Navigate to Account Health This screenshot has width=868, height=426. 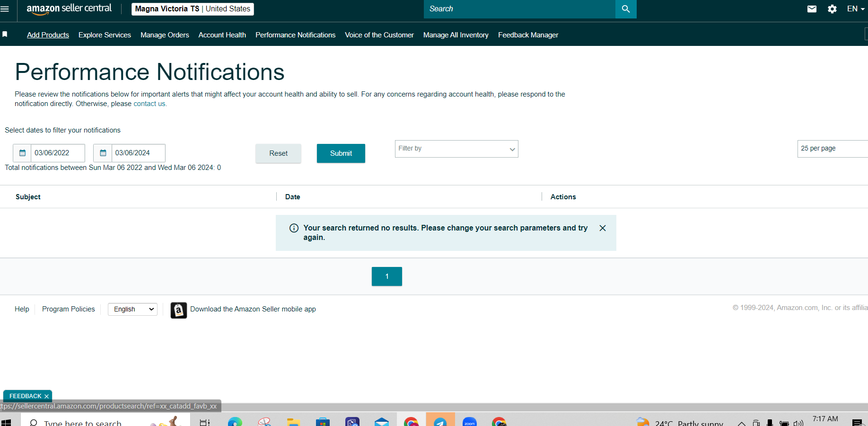click(x=222, y=35)
